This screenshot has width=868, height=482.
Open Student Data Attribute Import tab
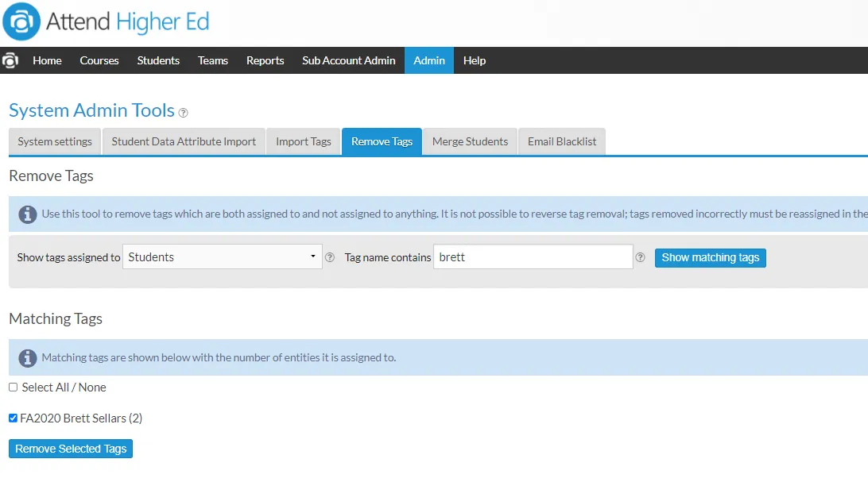[184, 141]
